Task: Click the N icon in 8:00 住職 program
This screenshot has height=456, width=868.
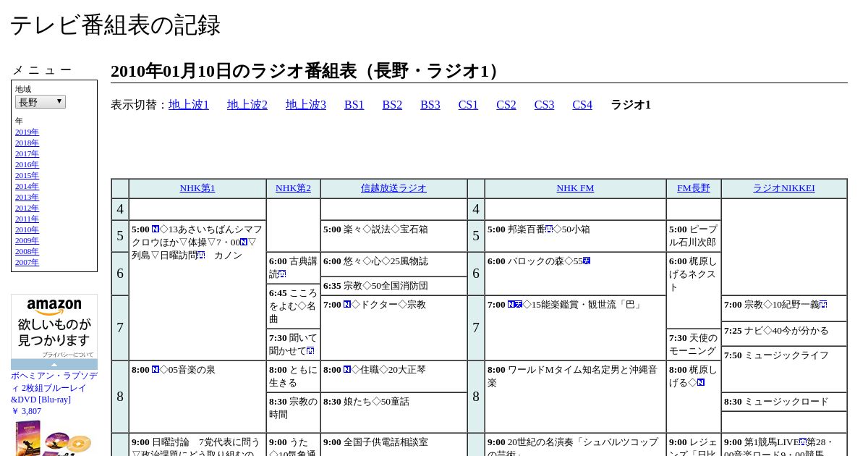Action: pos(347,370)
